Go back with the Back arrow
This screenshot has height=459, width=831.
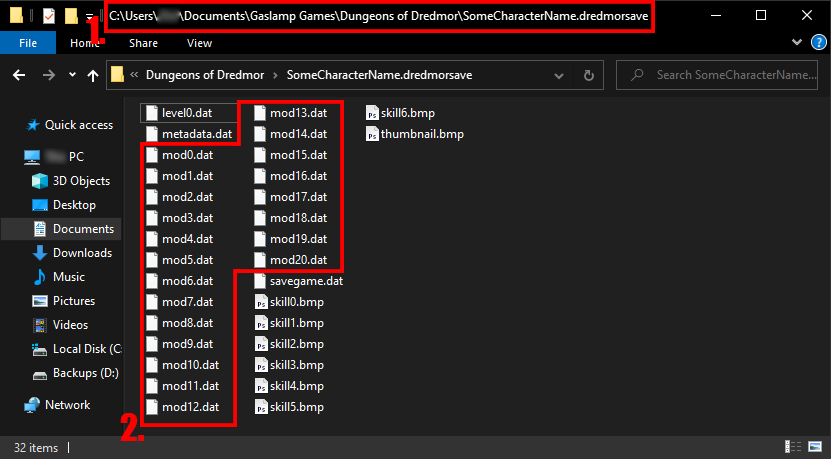tap(19, 75)
